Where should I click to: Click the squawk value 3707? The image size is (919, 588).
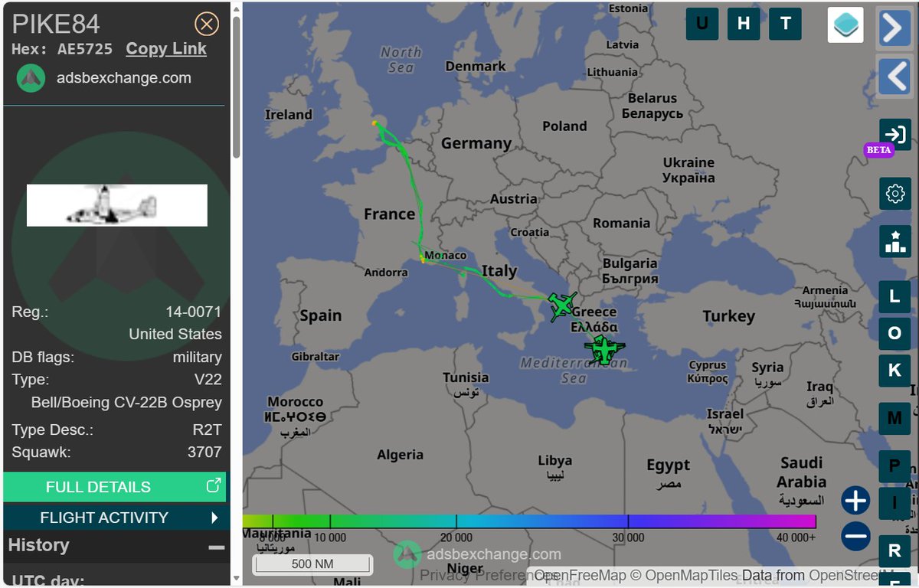pos(204,452)
